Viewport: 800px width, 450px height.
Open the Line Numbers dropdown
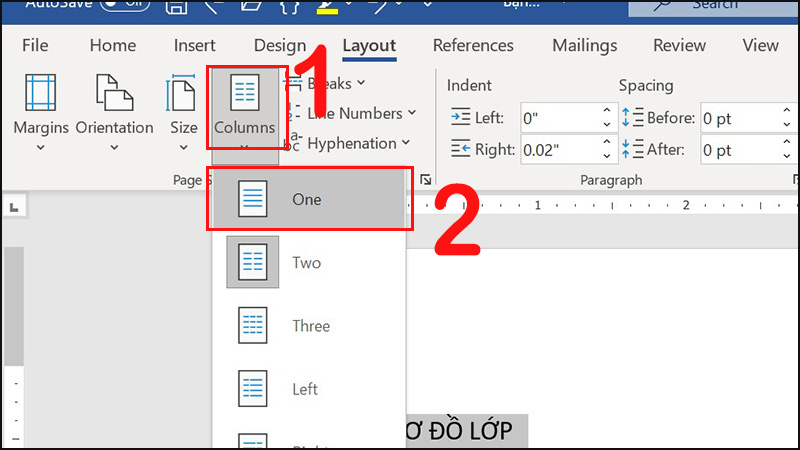360,113
